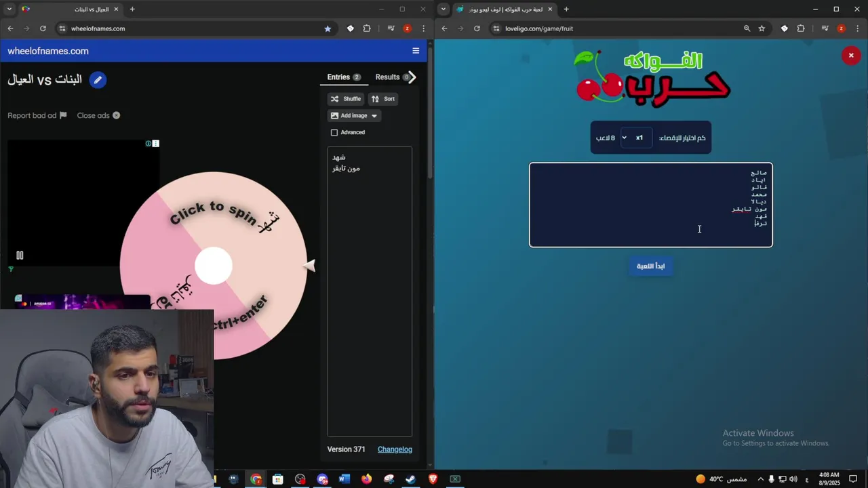Pause the ad video
This screenshot has height=488, width=868.
(20, 256)
